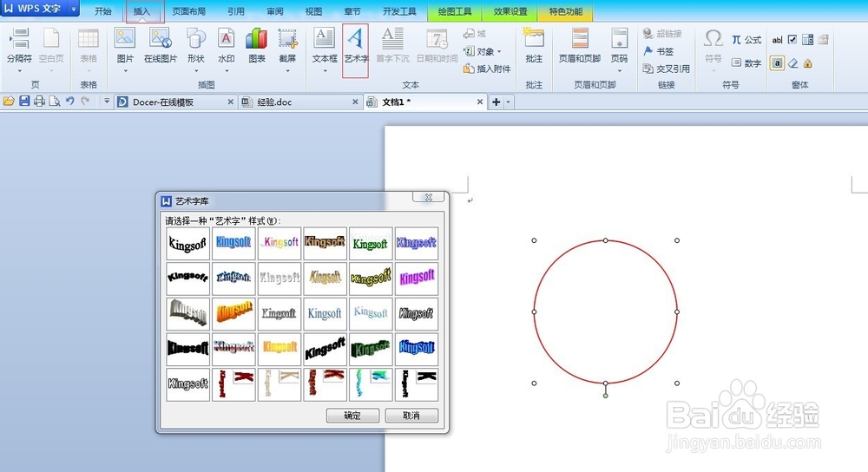Open the WPS 文字 application menu dropdown

pos(74,9)
